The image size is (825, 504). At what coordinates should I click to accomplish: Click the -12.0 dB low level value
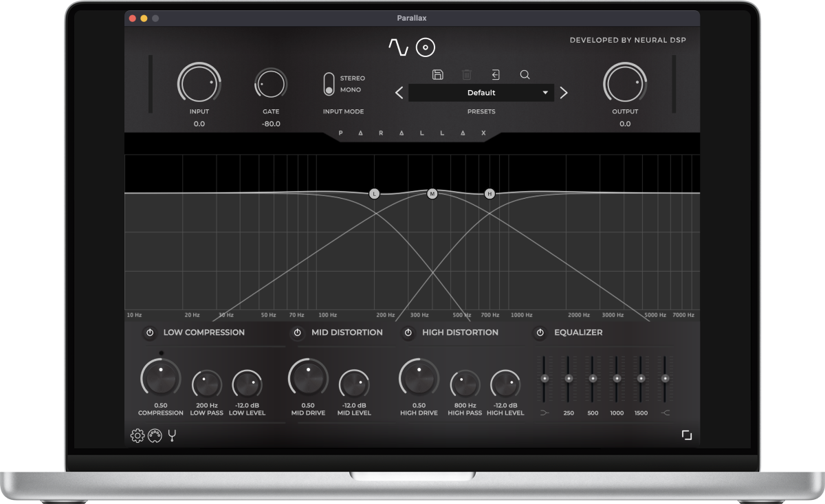(x=247, y=406)
